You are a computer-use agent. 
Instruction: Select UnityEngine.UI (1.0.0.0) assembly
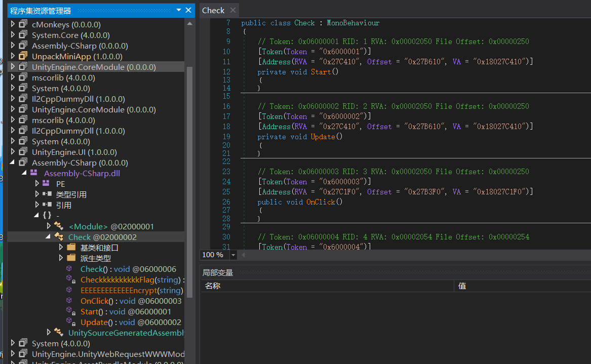point(74,152)
